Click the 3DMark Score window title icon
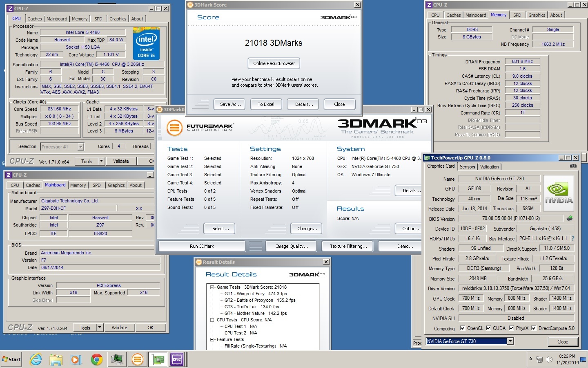 coord(190,5)
